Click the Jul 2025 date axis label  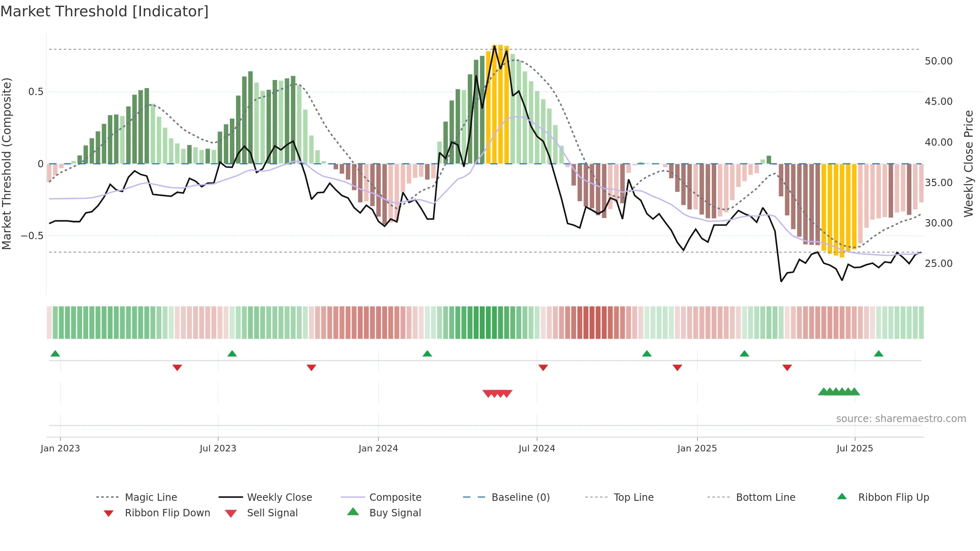(855, 449)
